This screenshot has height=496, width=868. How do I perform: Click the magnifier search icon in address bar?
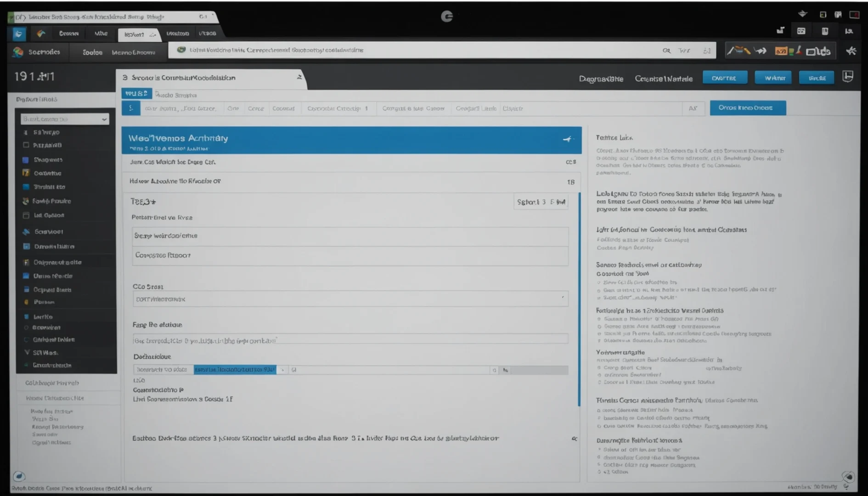tap(666, 51)
